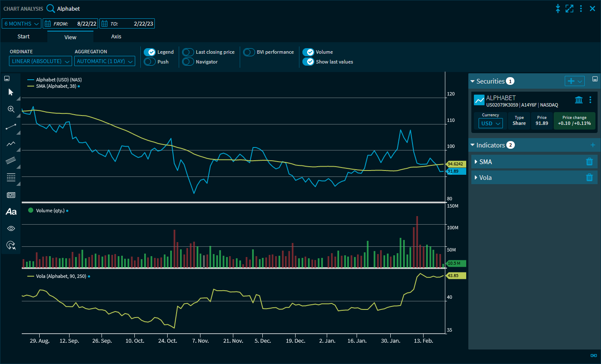The image size is (601, 364).
Task: Delete the SMA indicator with trash icon
Action: click(x=589, y=162)
